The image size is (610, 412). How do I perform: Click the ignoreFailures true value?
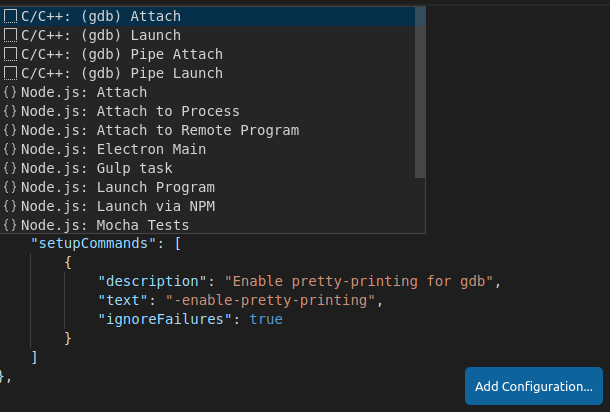[266, 319]
